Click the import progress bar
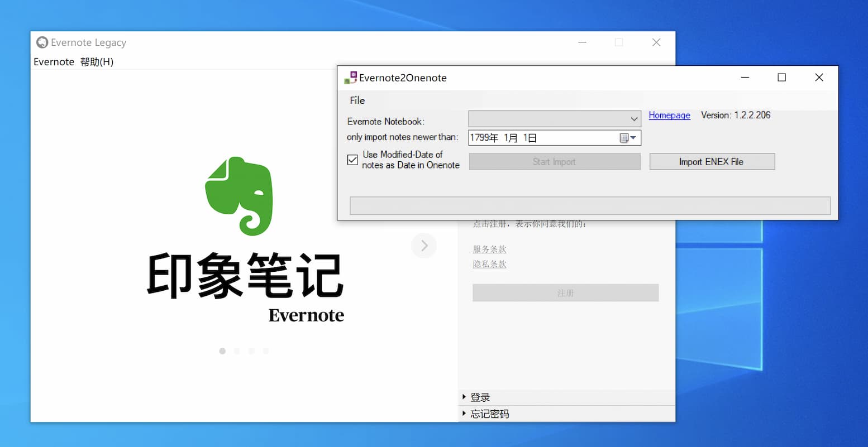 [x=590, y=206]
